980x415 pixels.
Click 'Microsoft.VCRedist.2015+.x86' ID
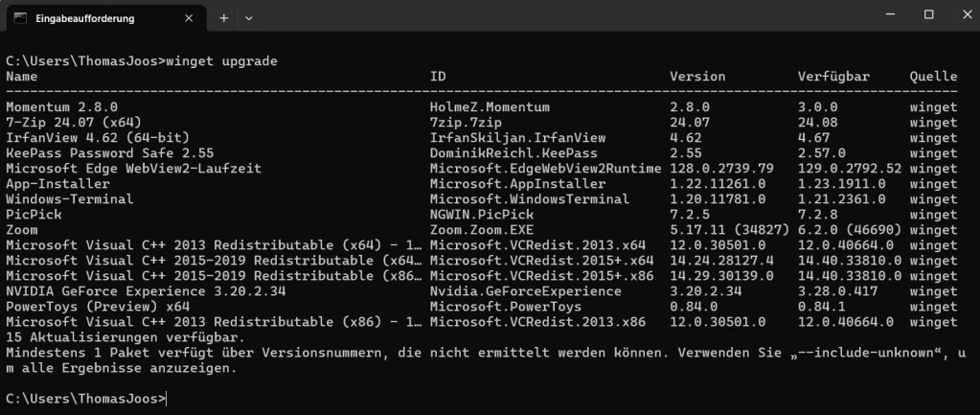click(542, 276)
